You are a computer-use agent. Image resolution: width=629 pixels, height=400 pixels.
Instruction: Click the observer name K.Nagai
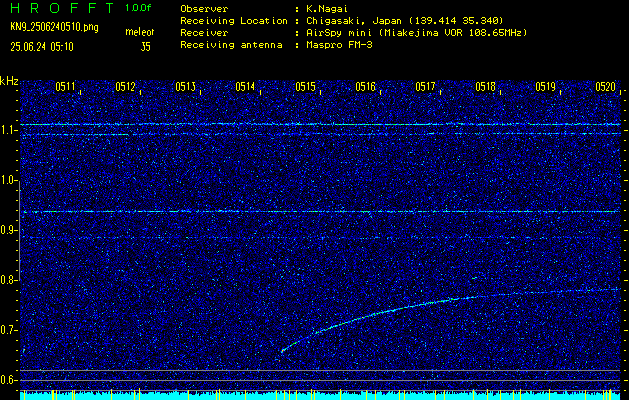coord(327,8)
